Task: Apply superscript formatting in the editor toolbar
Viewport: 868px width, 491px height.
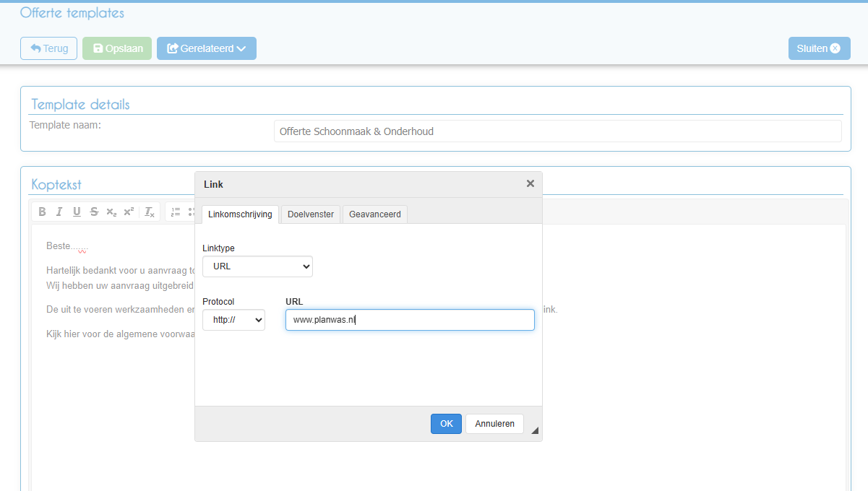Action: point(129,212)
